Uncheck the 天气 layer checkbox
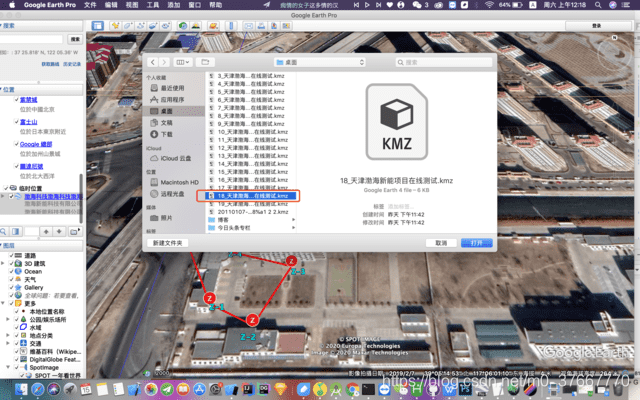The width and height of the screenshot is (640, 400). click(x=12, y=279)
